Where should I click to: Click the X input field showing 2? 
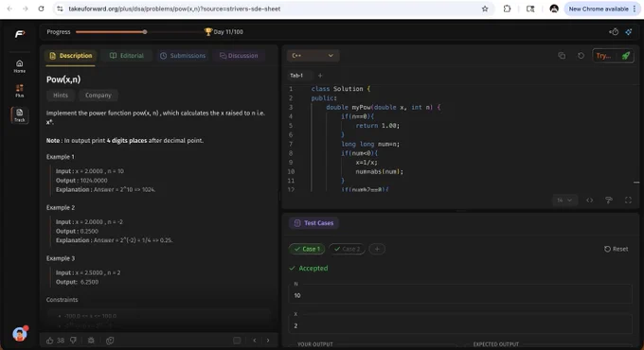tap(460, 325)
